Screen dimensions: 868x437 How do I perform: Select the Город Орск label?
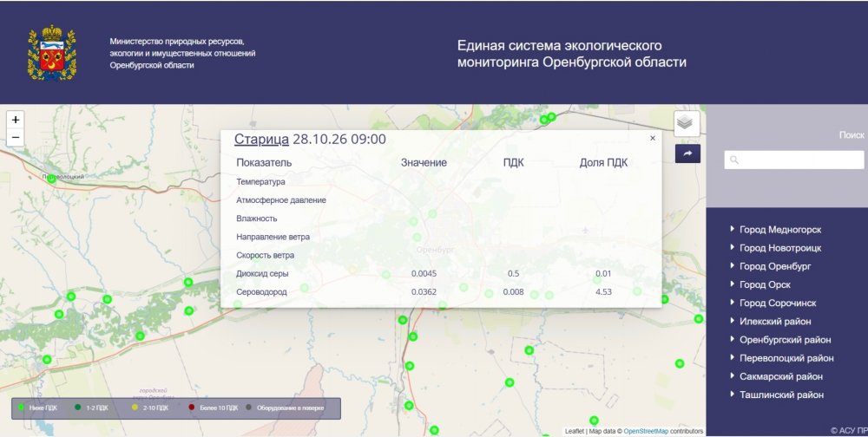point(765,284)
